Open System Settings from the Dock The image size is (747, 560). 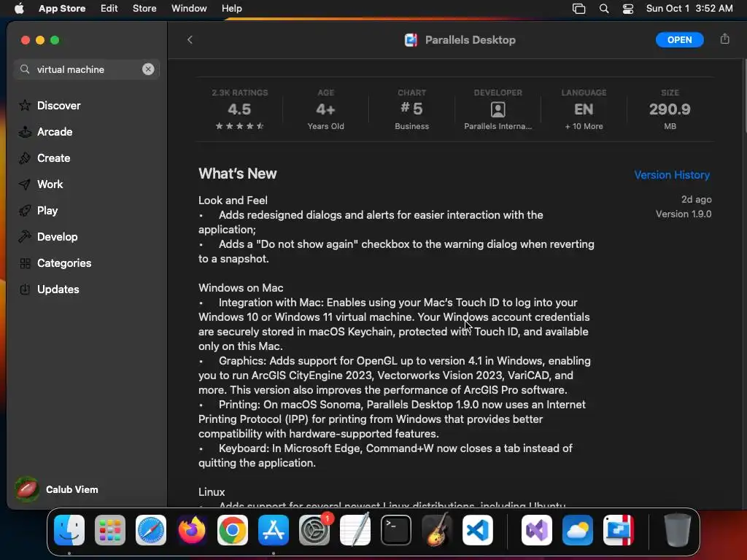[x=314, y=530]
